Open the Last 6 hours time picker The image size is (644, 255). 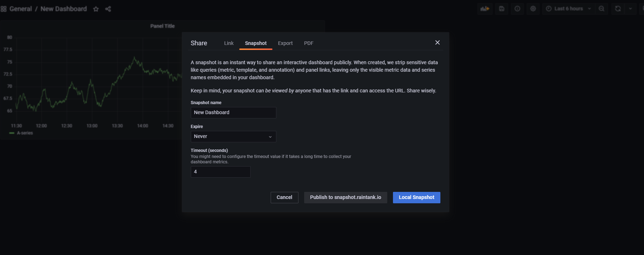click(x=568, y=9)
